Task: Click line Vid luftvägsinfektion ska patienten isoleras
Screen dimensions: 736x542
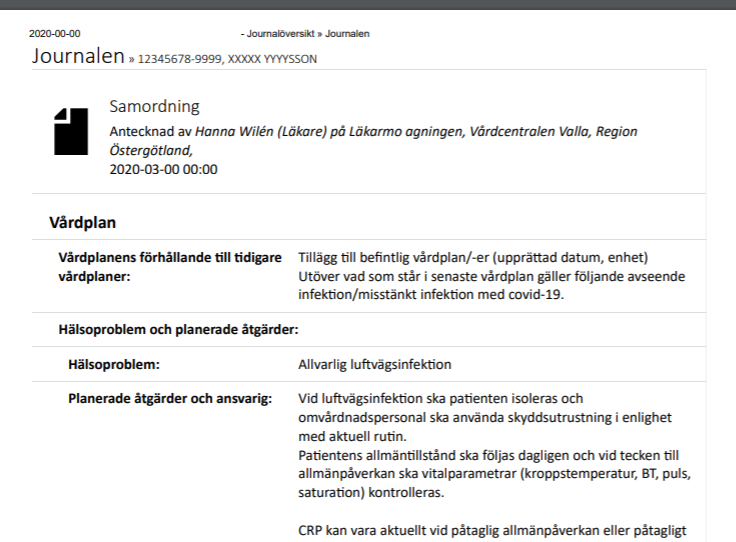Action: click(440, 399)
